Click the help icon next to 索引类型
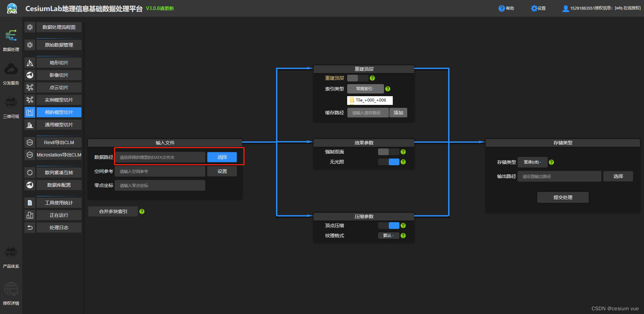 pos(388,89)
